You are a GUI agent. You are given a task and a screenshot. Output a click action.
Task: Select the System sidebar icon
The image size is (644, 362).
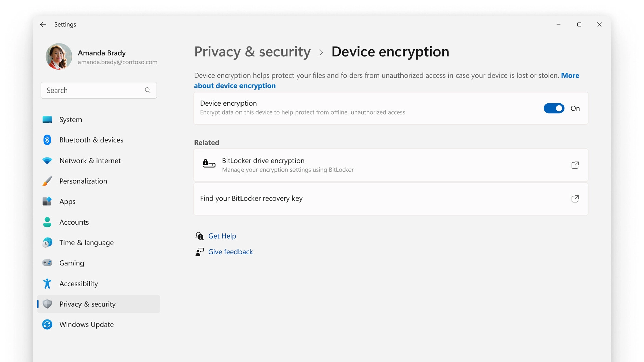[x=47, y=119]
